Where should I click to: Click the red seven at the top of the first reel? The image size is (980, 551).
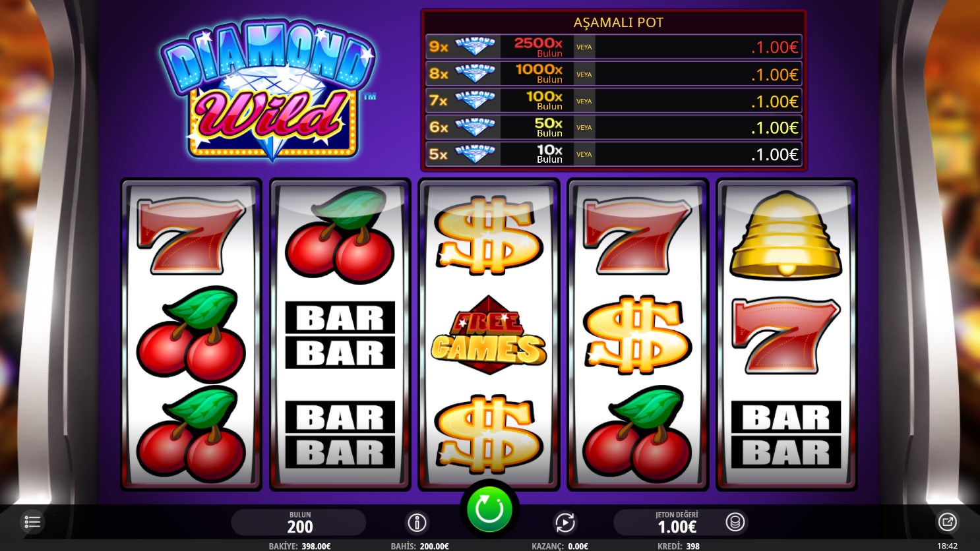point(191,235)
